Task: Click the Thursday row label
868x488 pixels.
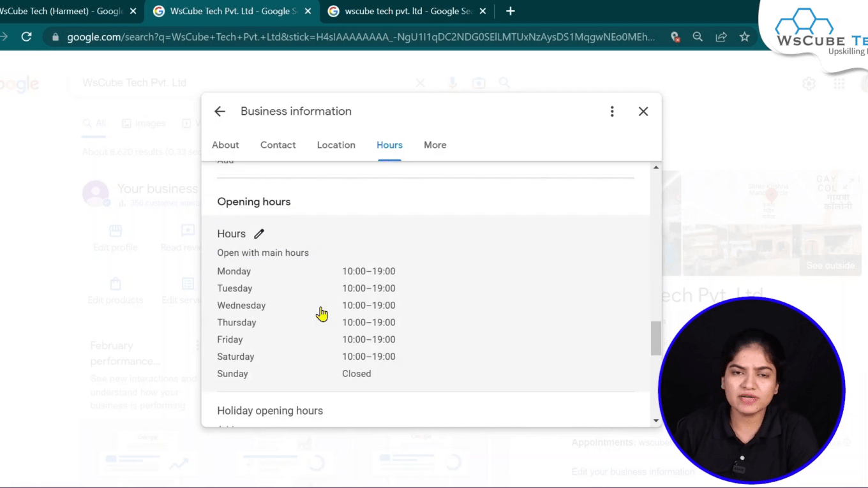Action: 236,323
